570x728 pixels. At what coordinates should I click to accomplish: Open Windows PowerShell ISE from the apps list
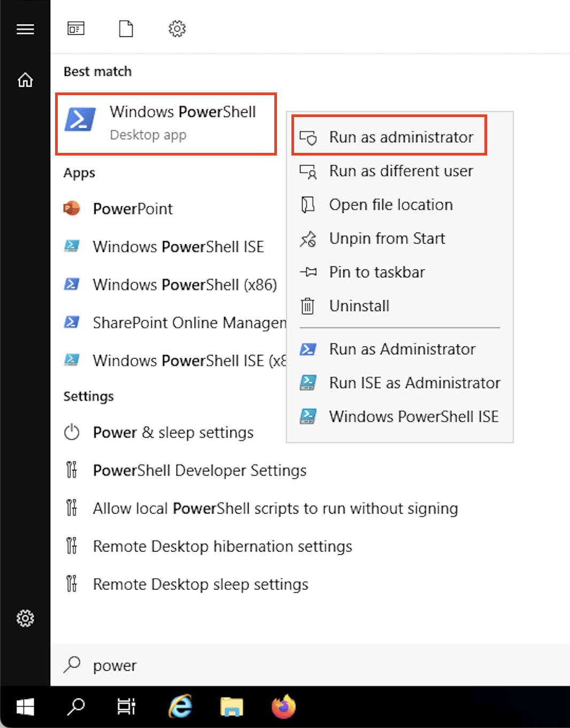pyautogui.click(x=178, y=246)
